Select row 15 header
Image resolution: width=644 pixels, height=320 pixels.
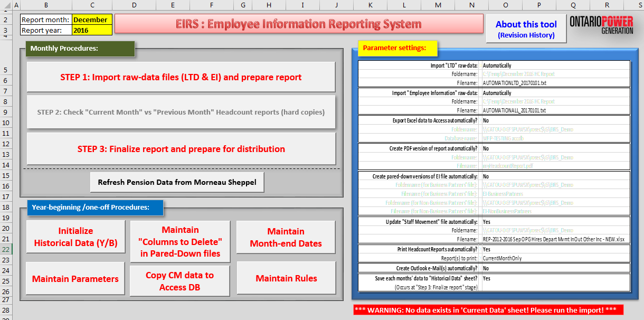(x=5, y=175)
